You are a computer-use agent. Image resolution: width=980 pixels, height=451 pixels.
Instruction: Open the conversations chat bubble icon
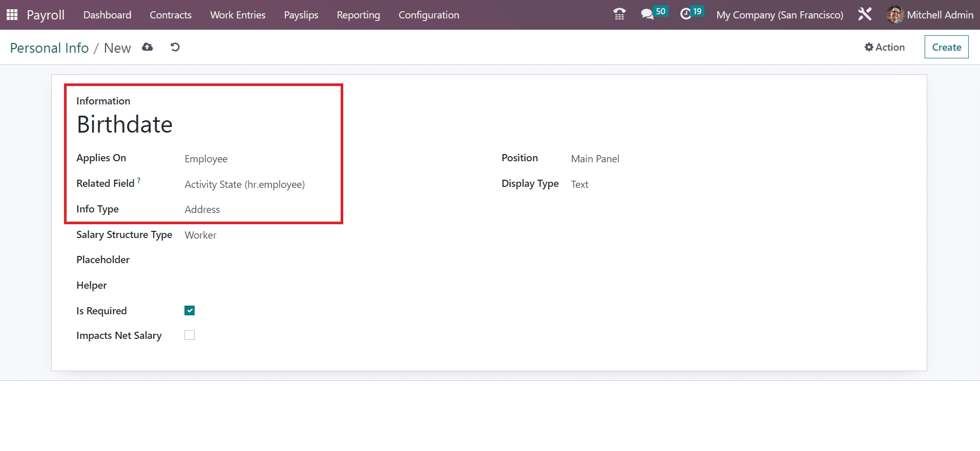click(x=648, y=14)
